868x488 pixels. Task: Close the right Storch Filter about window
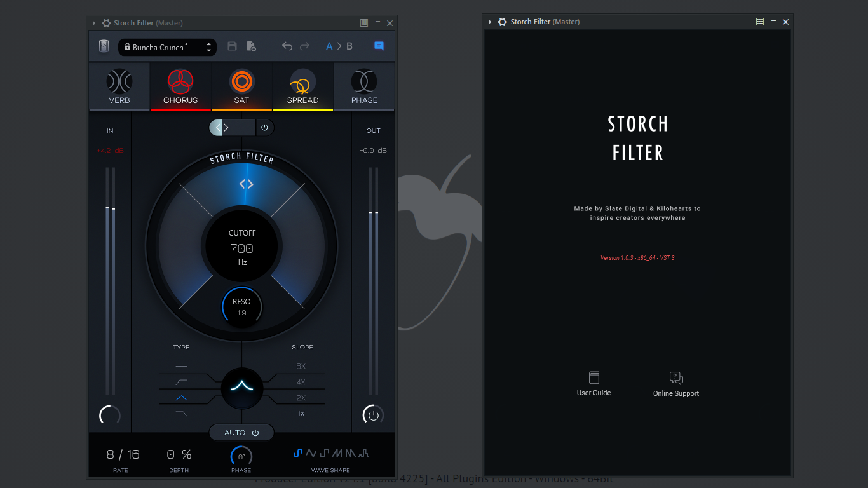785,22
